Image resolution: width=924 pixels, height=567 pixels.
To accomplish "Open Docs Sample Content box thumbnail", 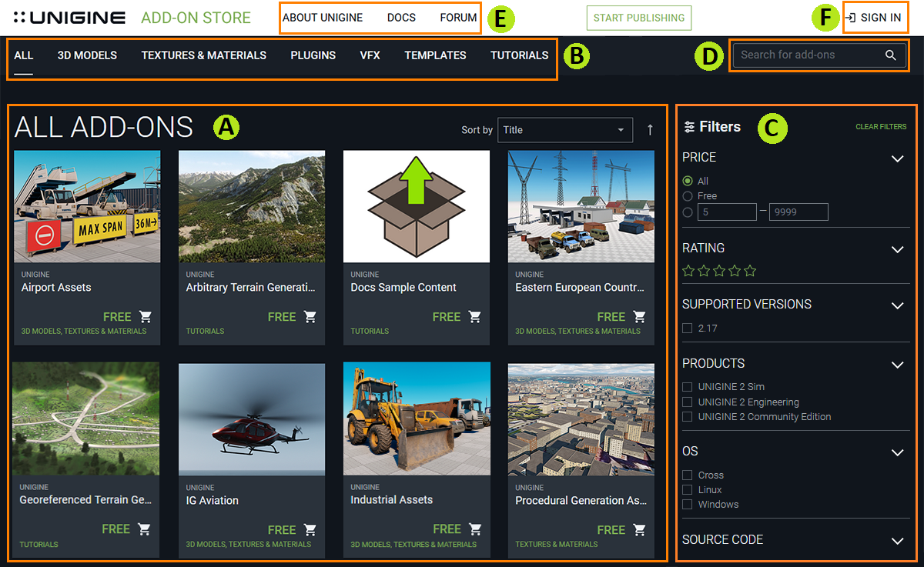I will (x=417, y=206).
